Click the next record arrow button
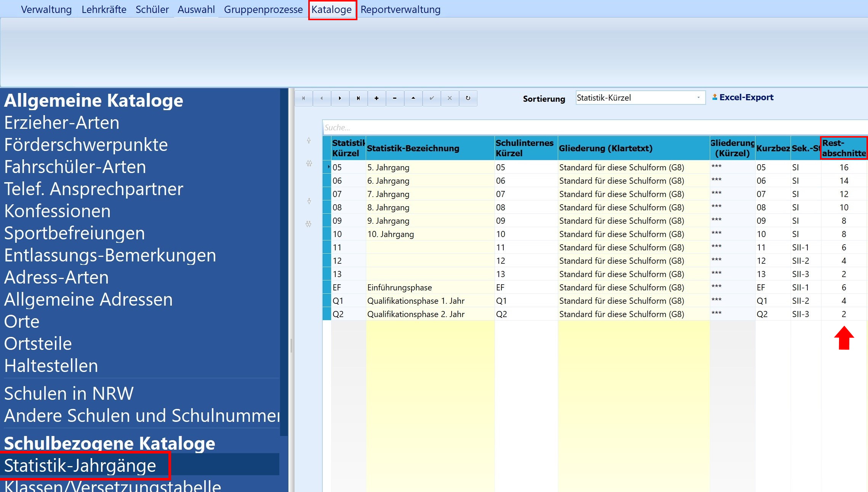 point(340,98)
